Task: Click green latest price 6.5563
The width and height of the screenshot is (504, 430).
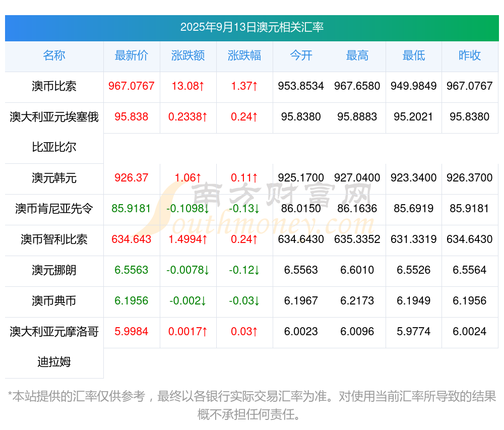Action: [132, 270]
